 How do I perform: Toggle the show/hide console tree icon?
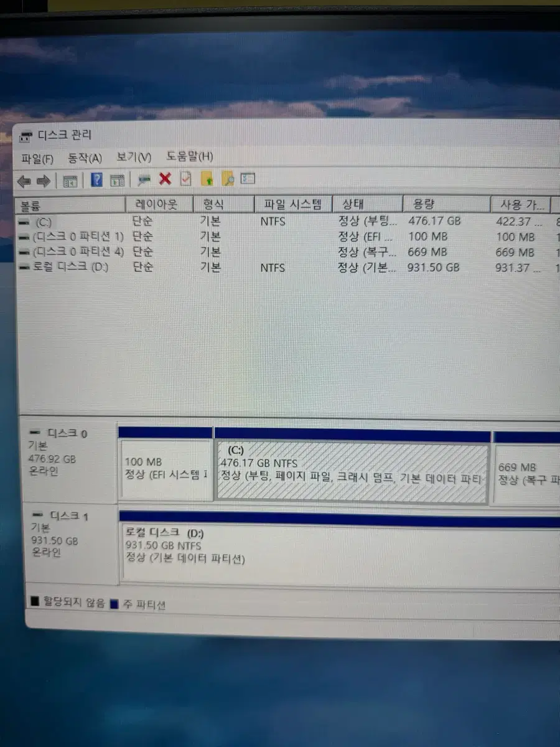coord(70,181)
